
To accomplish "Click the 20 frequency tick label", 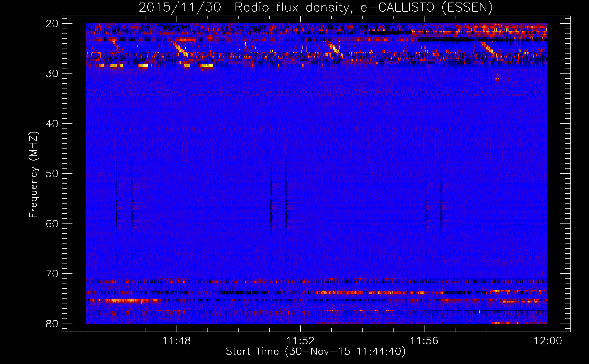I will pos(52,24).
